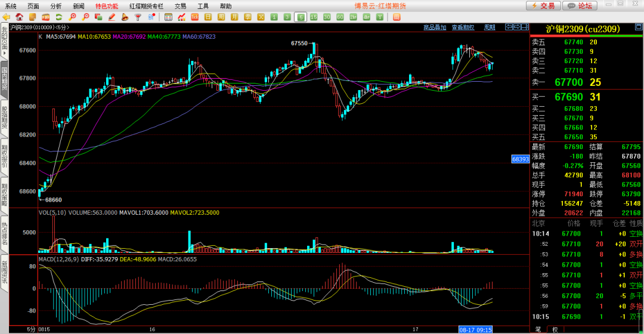Open the 我的页面 side tab
This screenshot has height=334, width=644.
pos(5,41)
